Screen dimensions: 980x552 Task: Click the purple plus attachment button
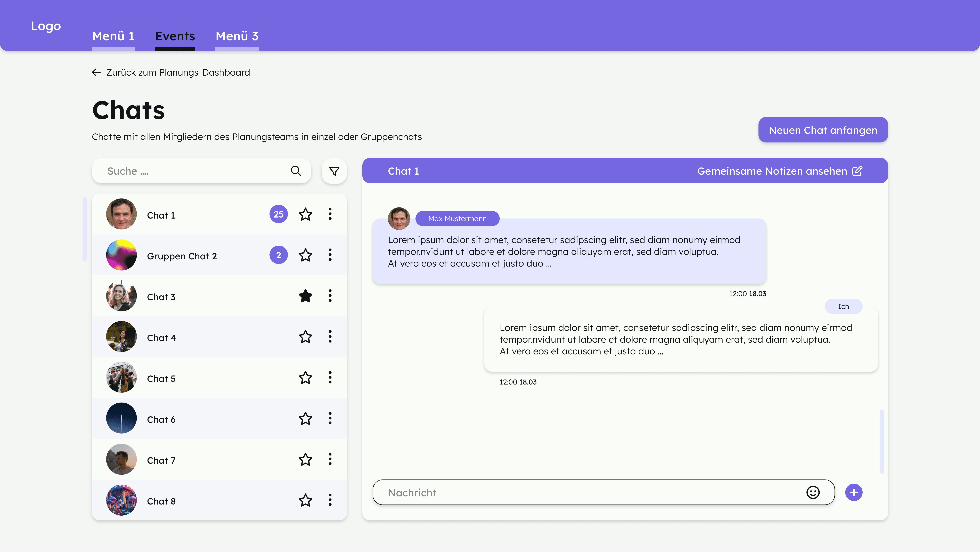click(854, 492)
